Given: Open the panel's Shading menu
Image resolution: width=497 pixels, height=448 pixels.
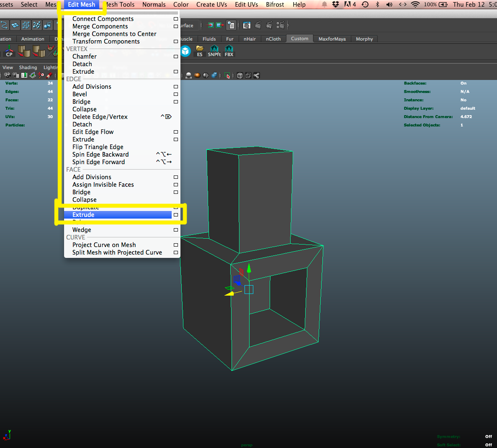Looking at the screenshot, I should [x=28, y=67].
